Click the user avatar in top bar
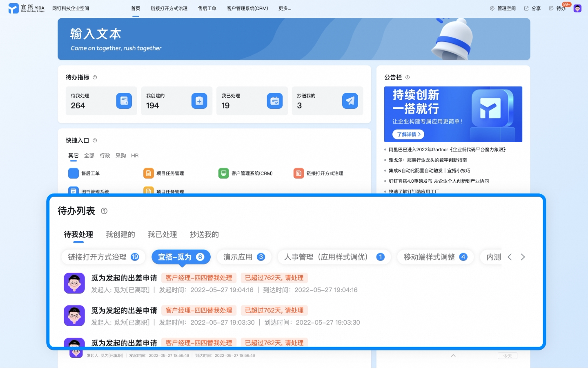 click(x=577, y=8)
